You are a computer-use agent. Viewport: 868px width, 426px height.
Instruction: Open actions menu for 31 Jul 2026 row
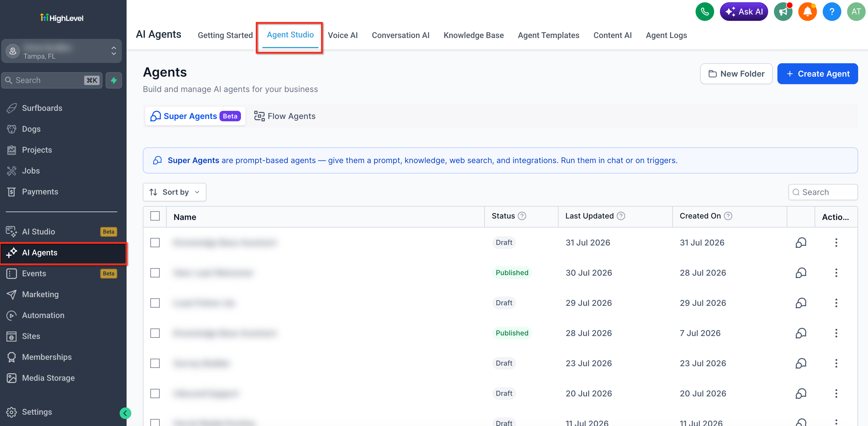(x=836, y=243)
